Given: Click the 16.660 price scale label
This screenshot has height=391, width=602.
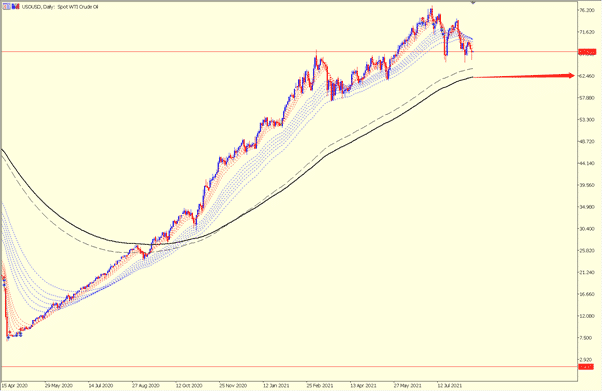Looking at the screenshot, I should point(587,294).
